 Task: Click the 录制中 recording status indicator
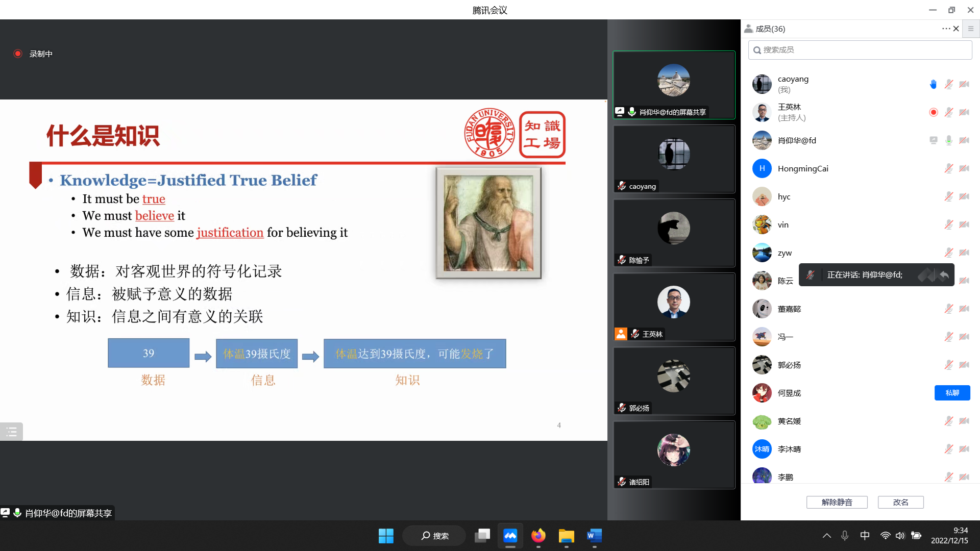(33, 54)
